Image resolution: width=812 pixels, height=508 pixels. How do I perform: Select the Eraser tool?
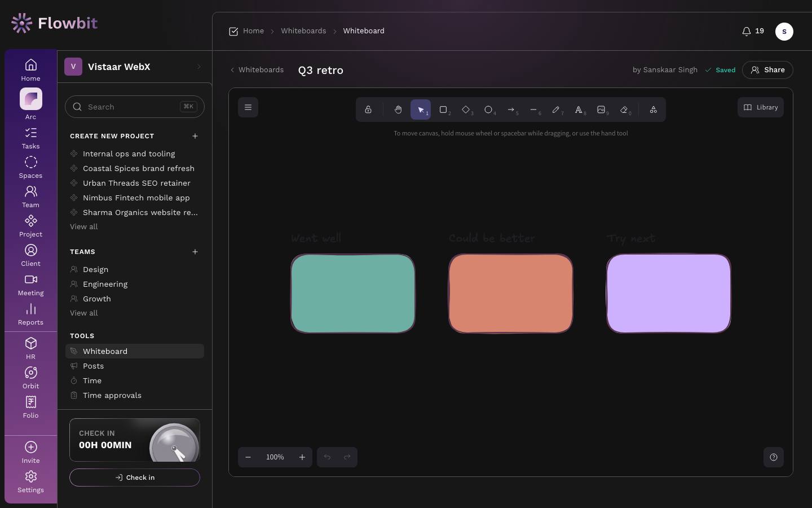point(624,110)
